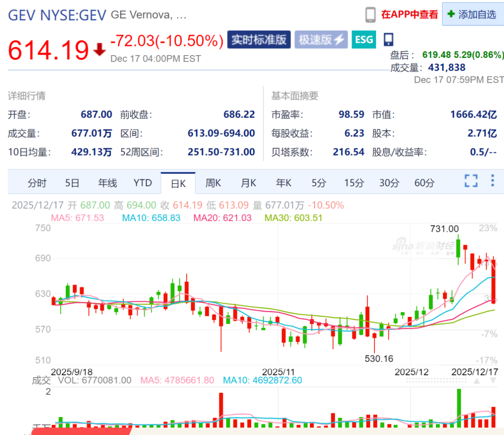
Task: Click the volume MA5: 4785661.80 label
Action: [x=177, y=380]
